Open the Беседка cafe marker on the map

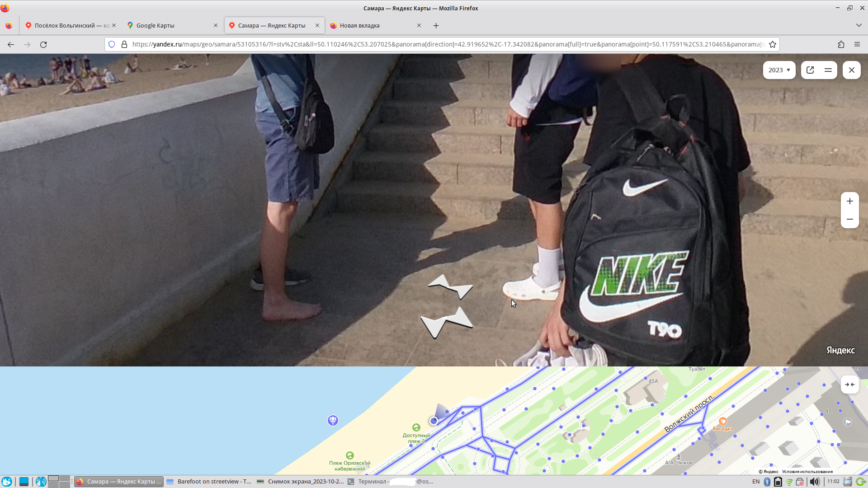pyautogui.click(x=723, y=421)
